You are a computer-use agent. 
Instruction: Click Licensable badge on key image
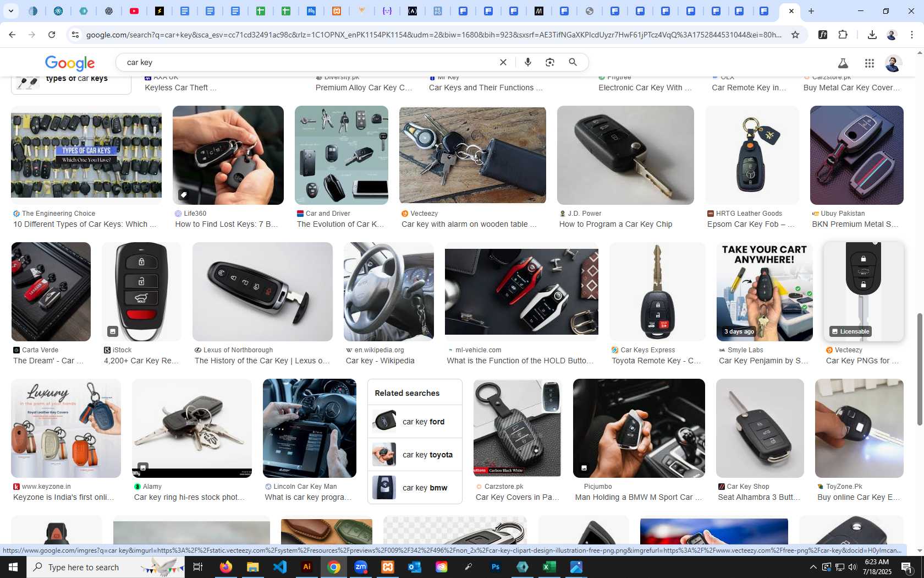[x=850, y=331]
